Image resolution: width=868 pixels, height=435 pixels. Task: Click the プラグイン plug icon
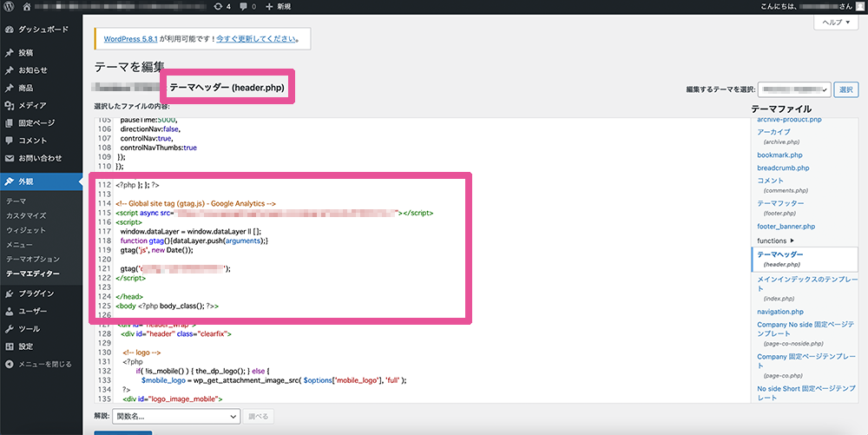(9, 293)
